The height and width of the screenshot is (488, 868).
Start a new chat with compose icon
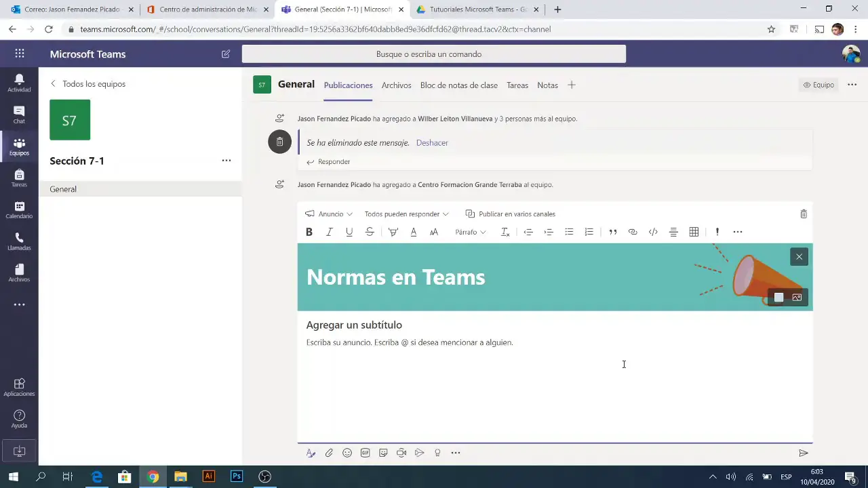[226, 54]
